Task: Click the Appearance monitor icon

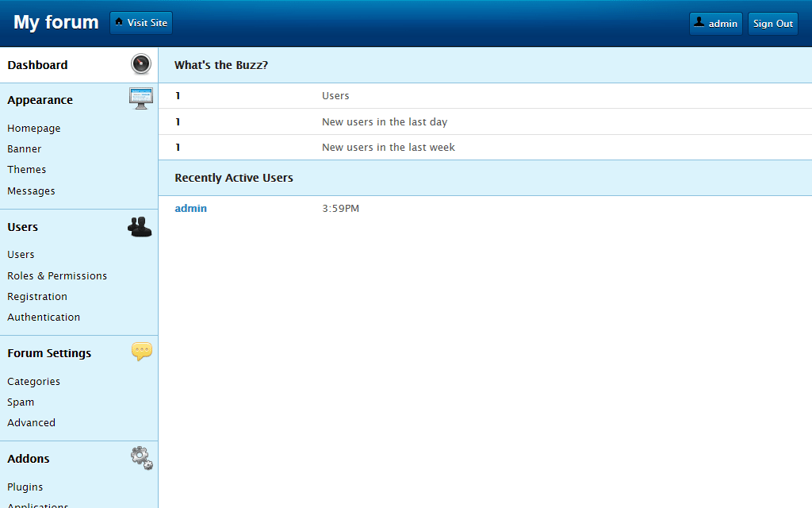Action: pyautogui.click(x=141, y=99)
